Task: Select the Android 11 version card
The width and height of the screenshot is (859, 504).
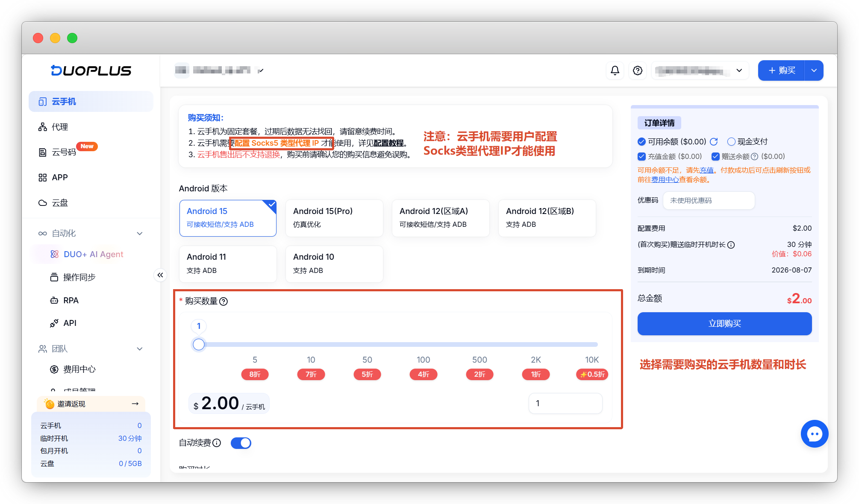Action: click(228, 264)
